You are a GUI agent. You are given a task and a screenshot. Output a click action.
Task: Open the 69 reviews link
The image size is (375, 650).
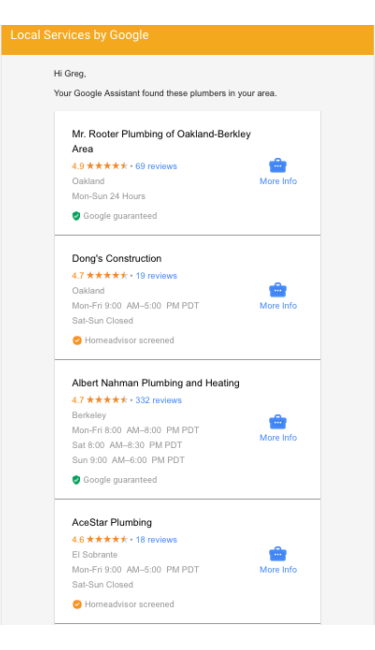click(x=156, y=166)
